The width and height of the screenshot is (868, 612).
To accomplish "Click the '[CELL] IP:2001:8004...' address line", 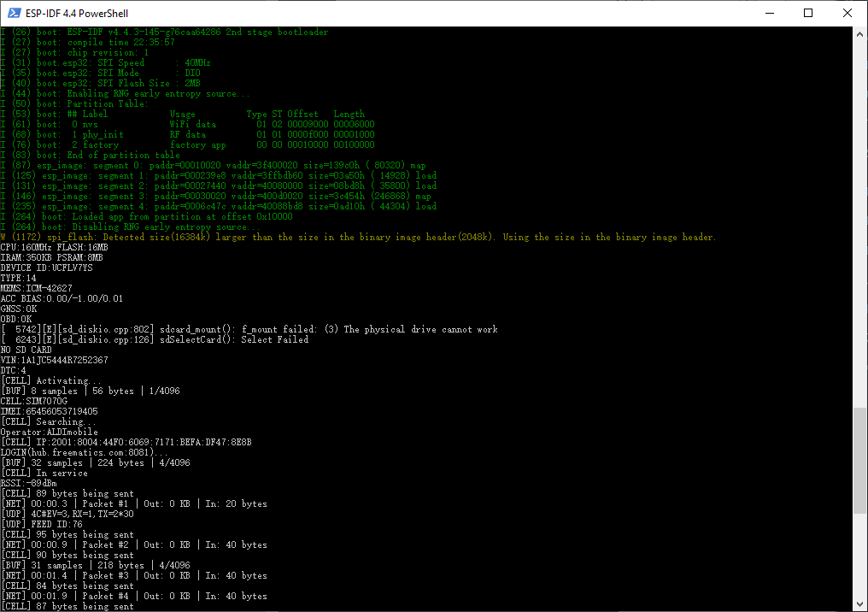I will (x=126, y=442).
